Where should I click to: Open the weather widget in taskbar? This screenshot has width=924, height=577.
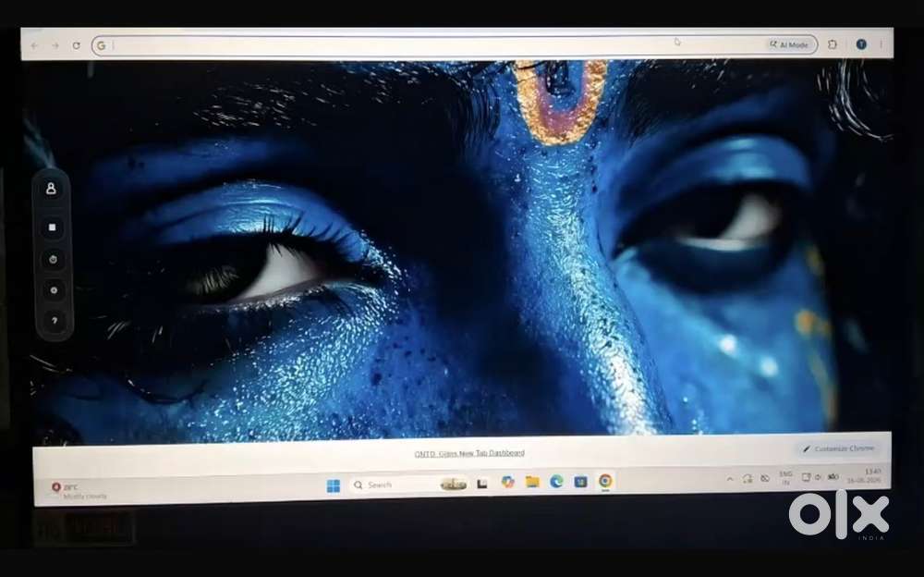pos(79,491)
